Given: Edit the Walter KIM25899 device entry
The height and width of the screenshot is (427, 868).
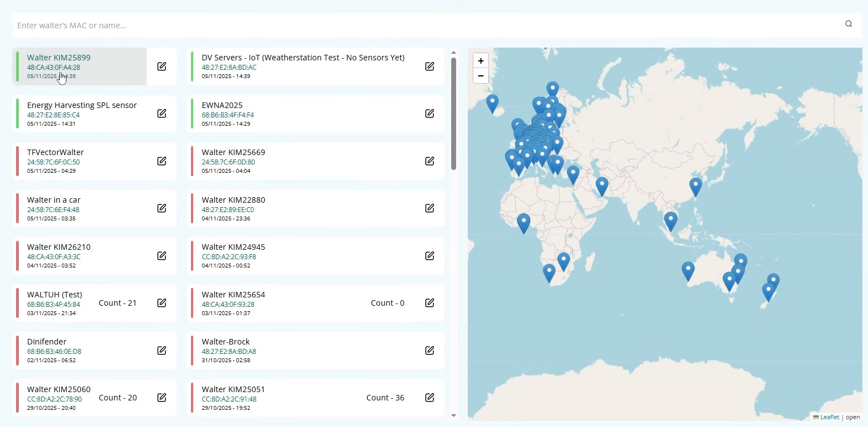Looking at the screenshot, I should [162, 66].
